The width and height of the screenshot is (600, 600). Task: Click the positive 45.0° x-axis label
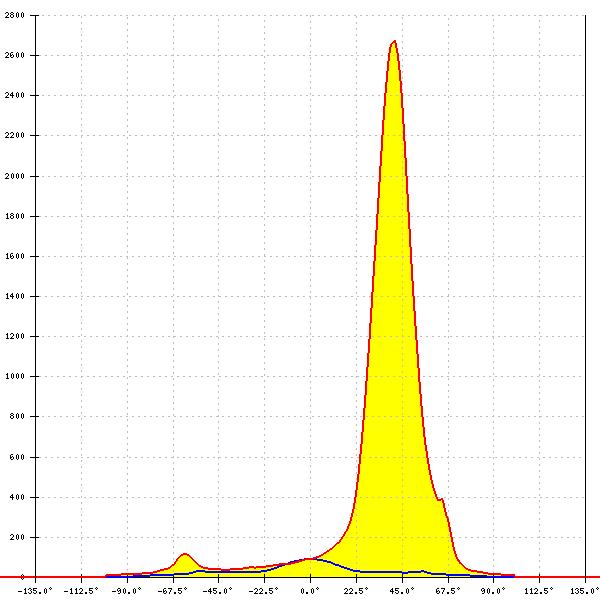pyautogui.click(x=402, y=591)
